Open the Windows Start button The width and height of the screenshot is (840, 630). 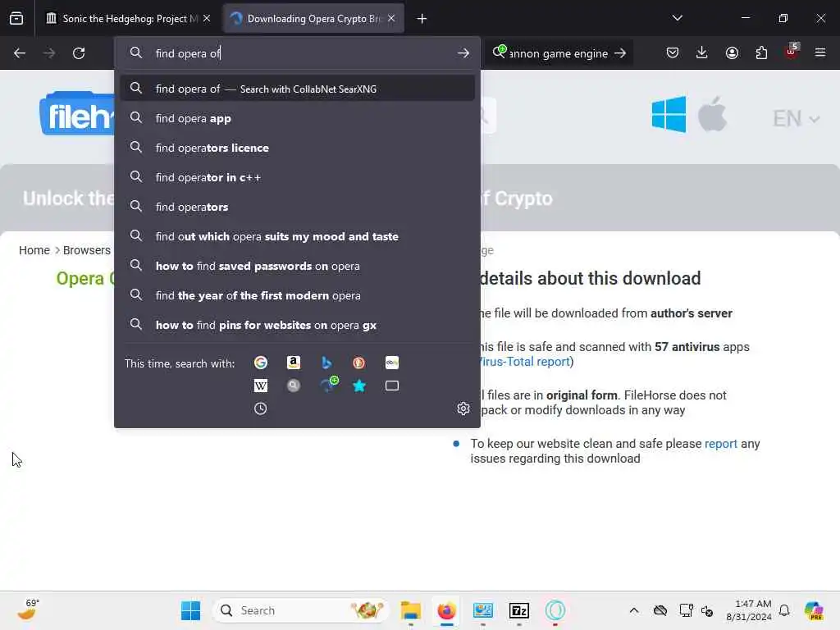190,610
